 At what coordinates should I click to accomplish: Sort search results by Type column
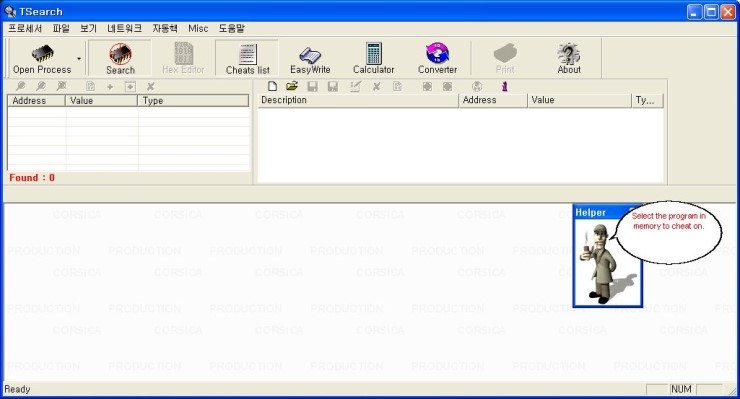(193, 101)
